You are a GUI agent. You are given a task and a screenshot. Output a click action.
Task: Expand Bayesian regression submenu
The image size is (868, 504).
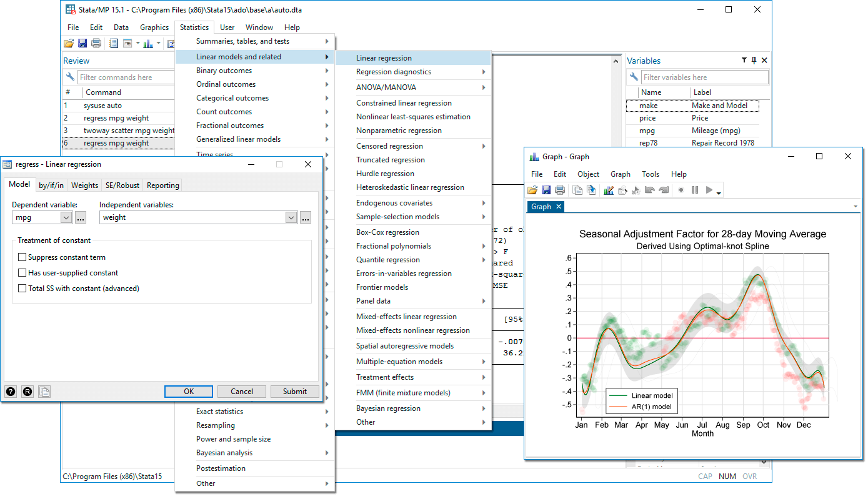[413, 408]
